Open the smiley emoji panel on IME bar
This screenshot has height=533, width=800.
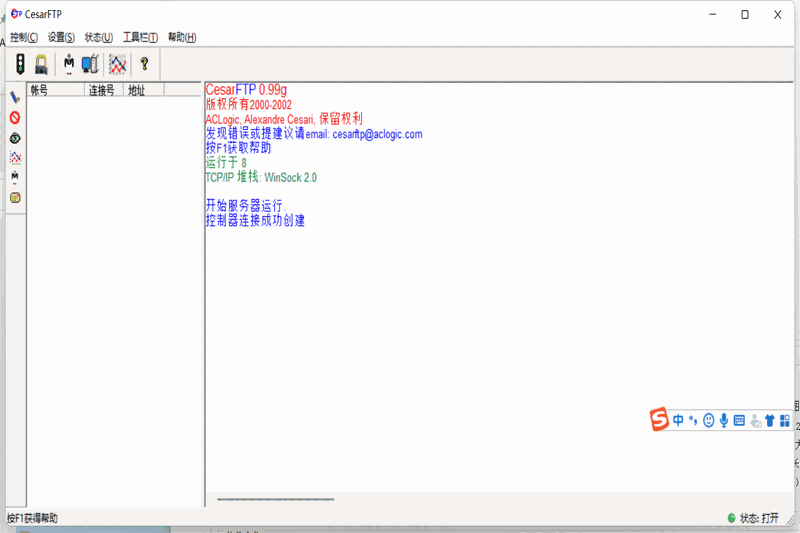click(x=708, y=420)
